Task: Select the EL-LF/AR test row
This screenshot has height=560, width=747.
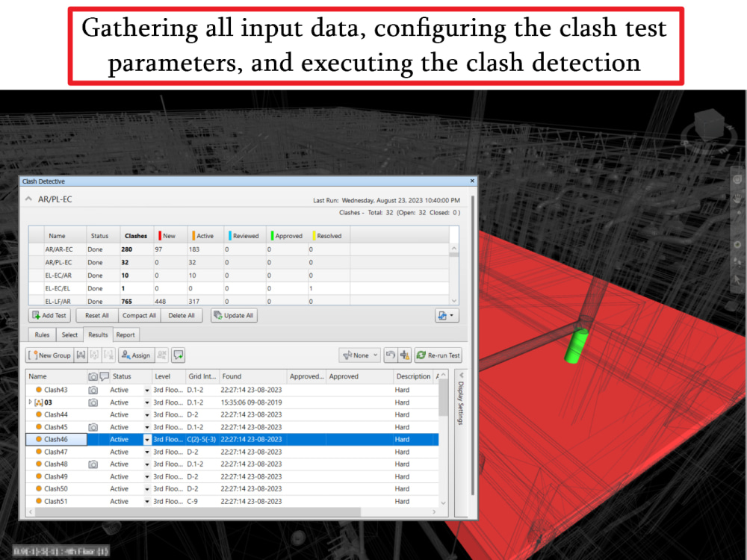Action: click(239, 301)
